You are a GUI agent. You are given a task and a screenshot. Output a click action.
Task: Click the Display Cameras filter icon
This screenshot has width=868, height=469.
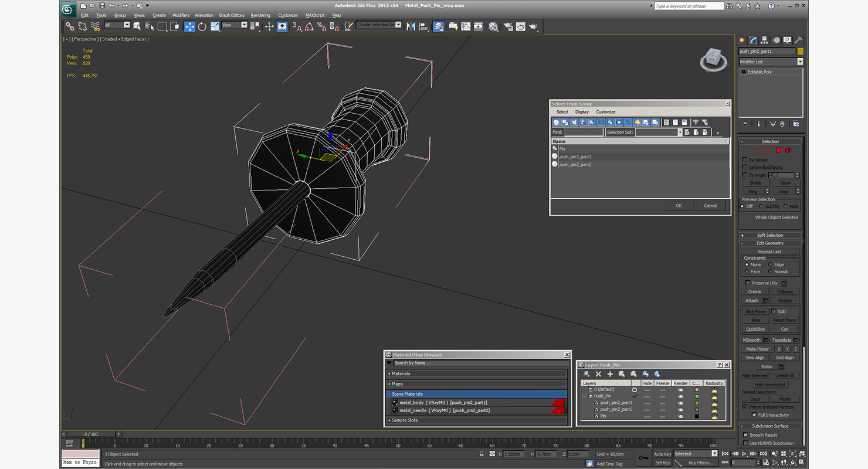[x=583, y=123]
